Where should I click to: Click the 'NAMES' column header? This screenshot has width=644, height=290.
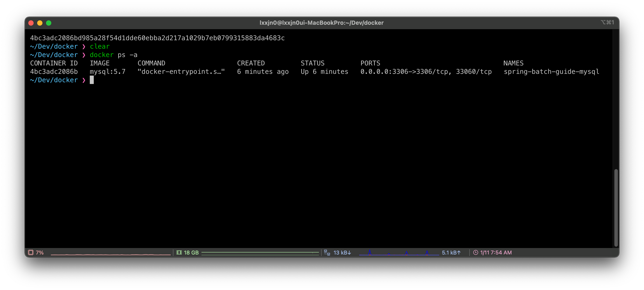click(513, 63)
